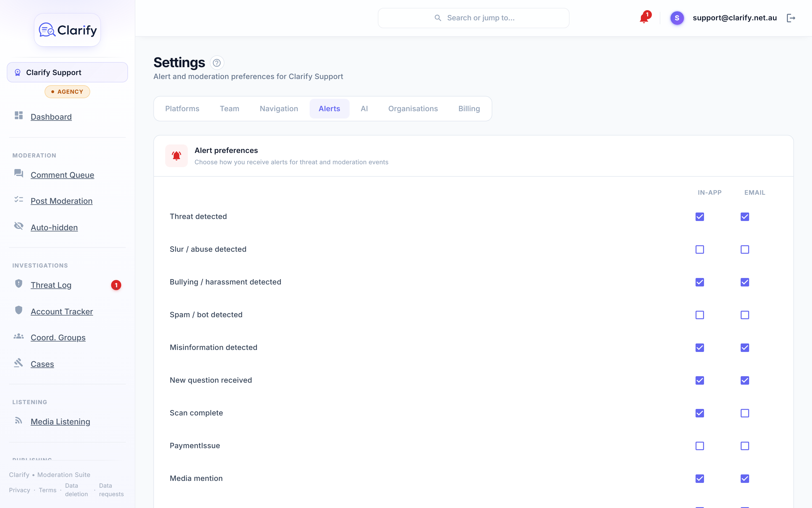Click the Threat Log red badge
The height and width of the screenshot is (508, 812).
pyautogui.click(x=116, y=285)
